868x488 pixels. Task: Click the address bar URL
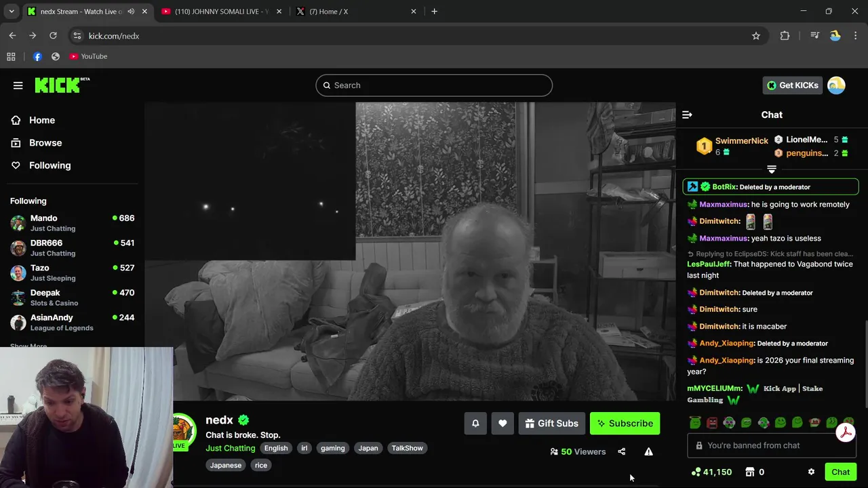coord(114,36)
